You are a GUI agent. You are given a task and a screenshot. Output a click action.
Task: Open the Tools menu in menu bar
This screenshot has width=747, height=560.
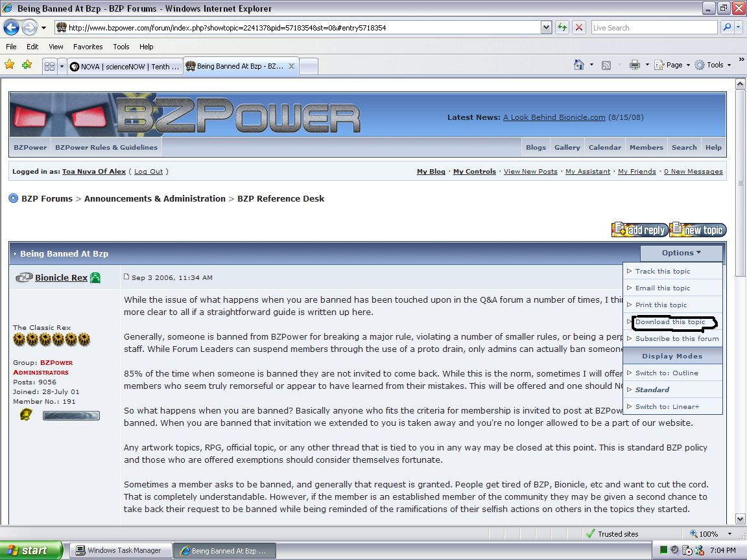pos(121,47)
